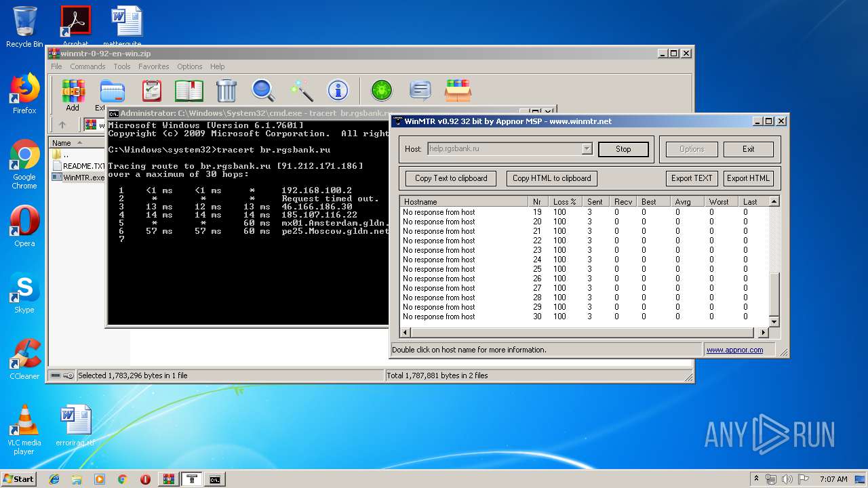Show hidden tray icons arrow
The height and width of the screenshot is (488, 868).
[756, 479]
